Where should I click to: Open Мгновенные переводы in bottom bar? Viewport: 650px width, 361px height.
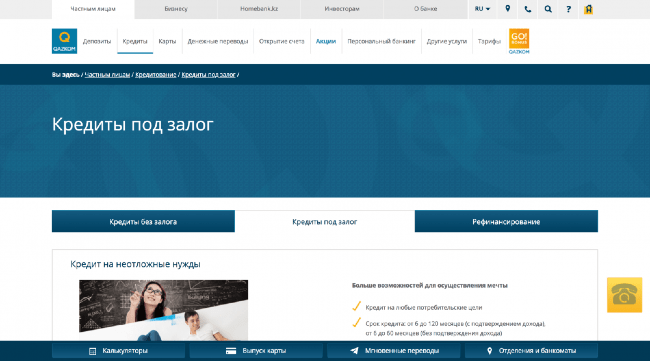(x=394, y=351)
